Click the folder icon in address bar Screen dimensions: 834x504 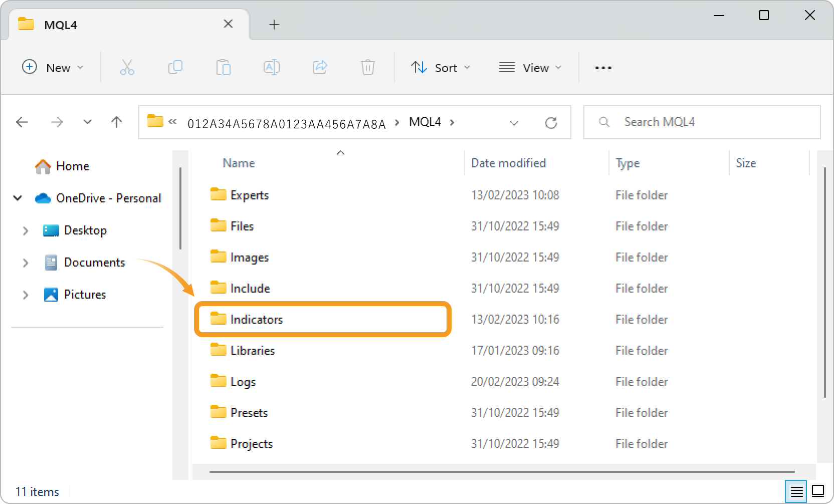155,121
